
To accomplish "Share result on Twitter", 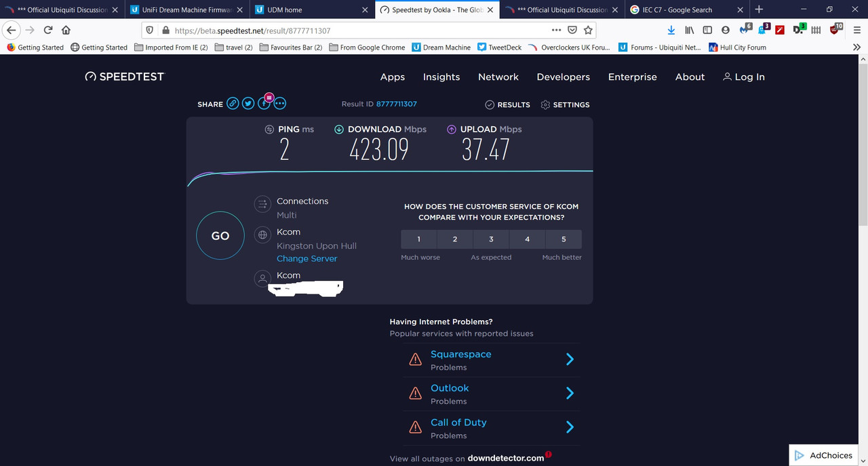I will [x=248, y=104].
